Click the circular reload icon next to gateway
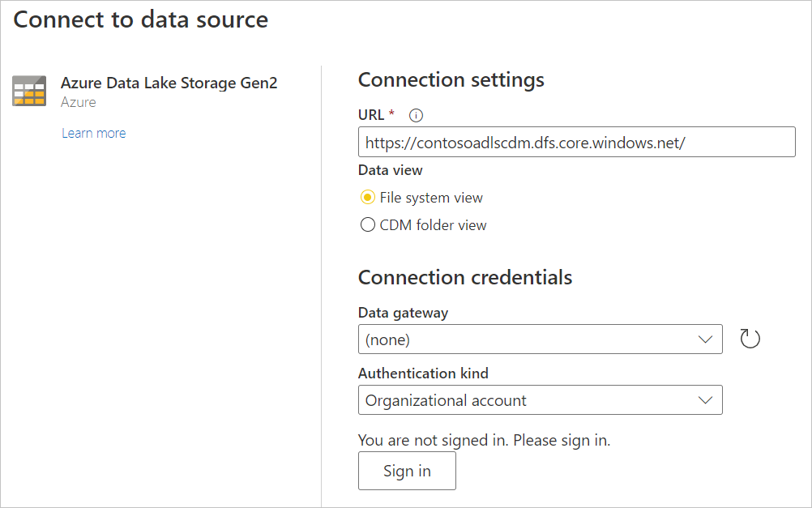Image resolution: width=812 pixels, height=508 pixels. (750, 339)
